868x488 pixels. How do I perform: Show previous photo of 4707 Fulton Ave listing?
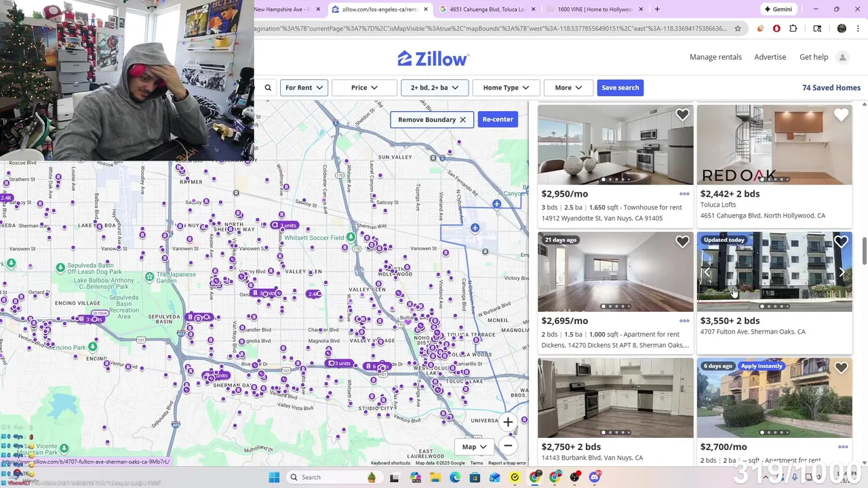point(707,272)
